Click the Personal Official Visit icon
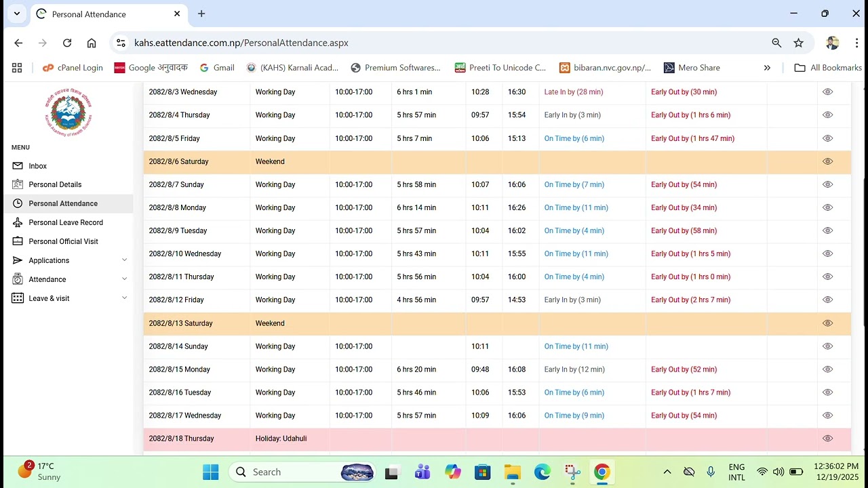This screenshot has width=868, height=488. tap(18, 241)
